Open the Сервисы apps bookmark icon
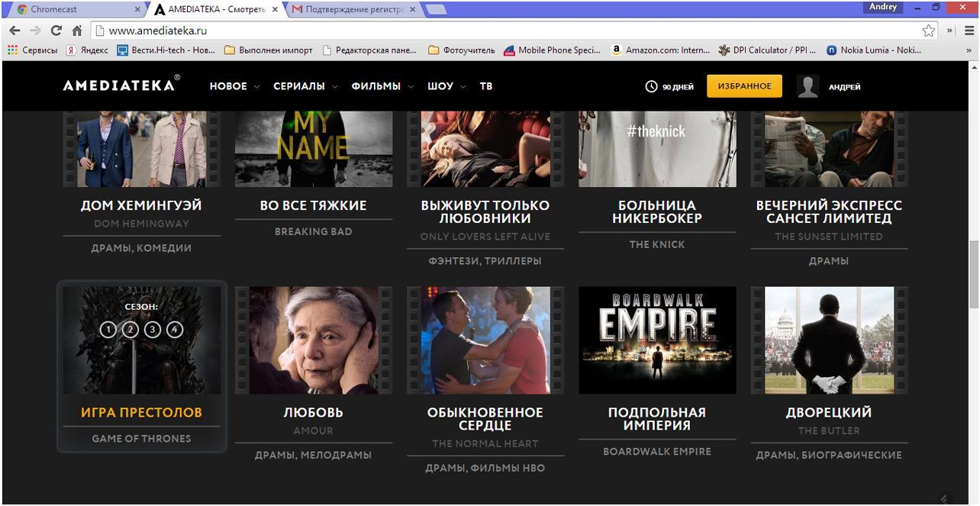Screen dimensions: 980x506 12,50
